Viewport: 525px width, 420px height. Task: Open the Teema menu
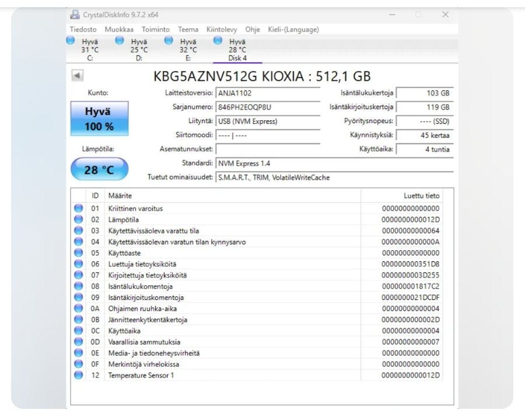[x=188, y=29]
